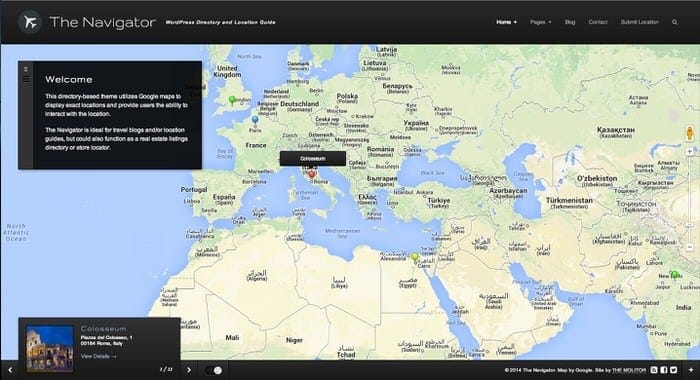700x380 pixels.
Task: Click the Colosseum photo thumbnail
Action: coord(50,348)
